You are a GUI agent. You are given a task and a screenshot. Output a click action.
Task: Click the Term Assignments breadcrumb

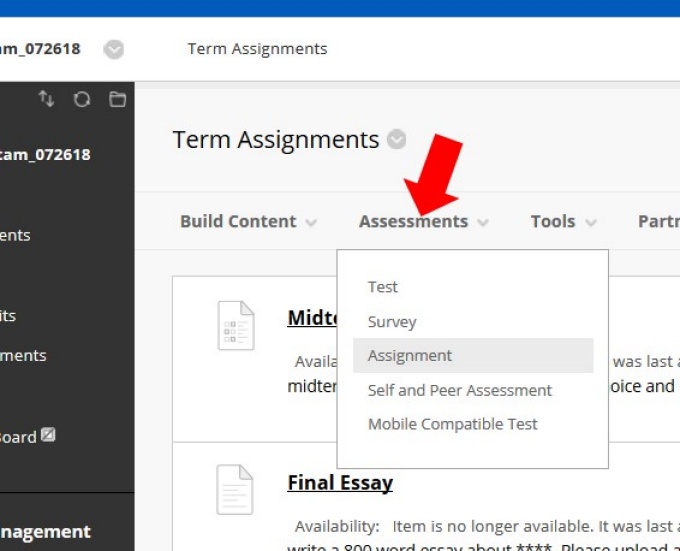point(257,49)
